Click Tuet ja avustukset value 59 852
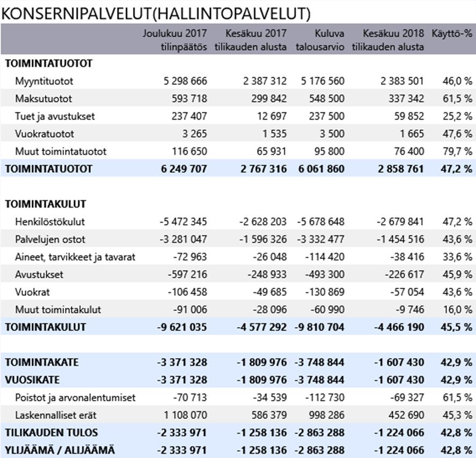Viewport: 476px width, 458px height. click(x=409, y=116)
